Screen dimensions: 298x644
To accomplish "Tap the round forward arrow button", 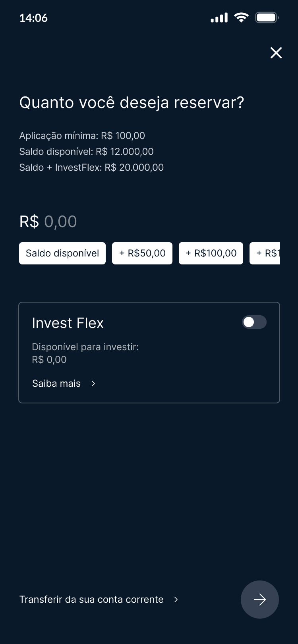I will (x=260, y=600).
